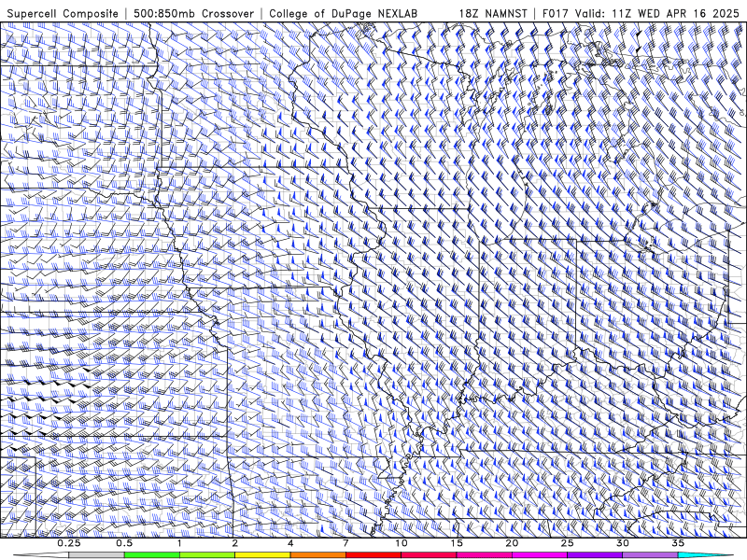Viewport: 747px width, 560px height.
Task: Click the '0.25' colorbar label
Action: pyautogui.click(x=69, y=543)
